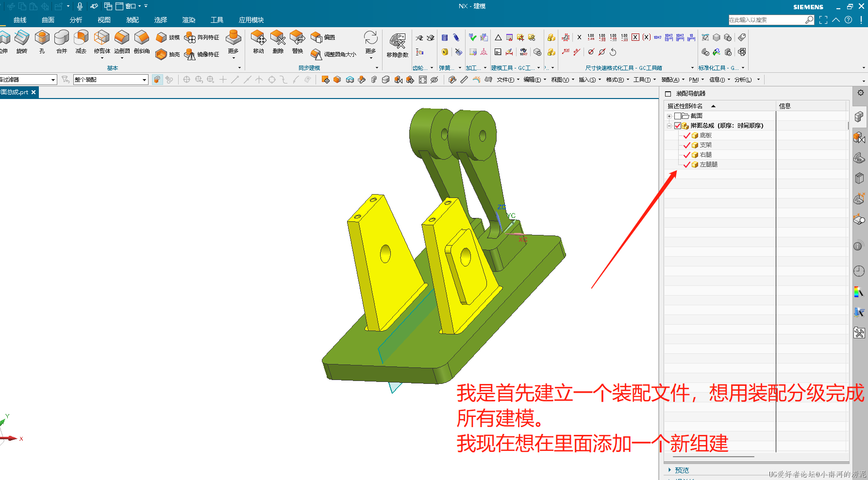This screenshot has height=480, width=868.
Task: Click the dimension X tolerance icon
Action: tap(579, 37)
